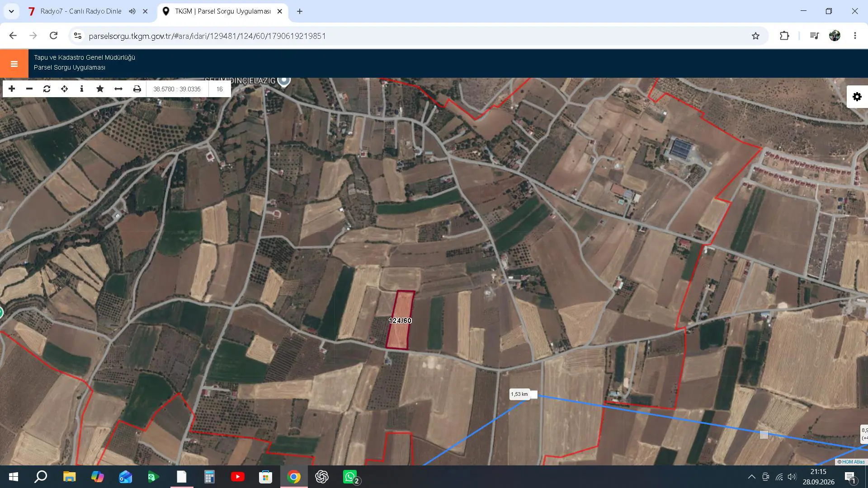This screenshot has height=488, width=868.
Task: Zoom in with the plus tool
Action: [x=12, y=89]
